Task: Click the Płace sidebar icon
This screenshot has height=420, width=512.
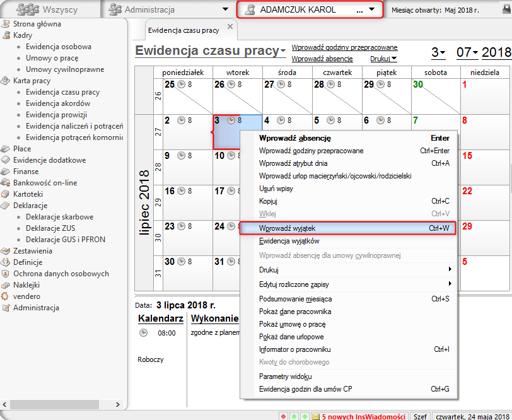Action: 5,149
